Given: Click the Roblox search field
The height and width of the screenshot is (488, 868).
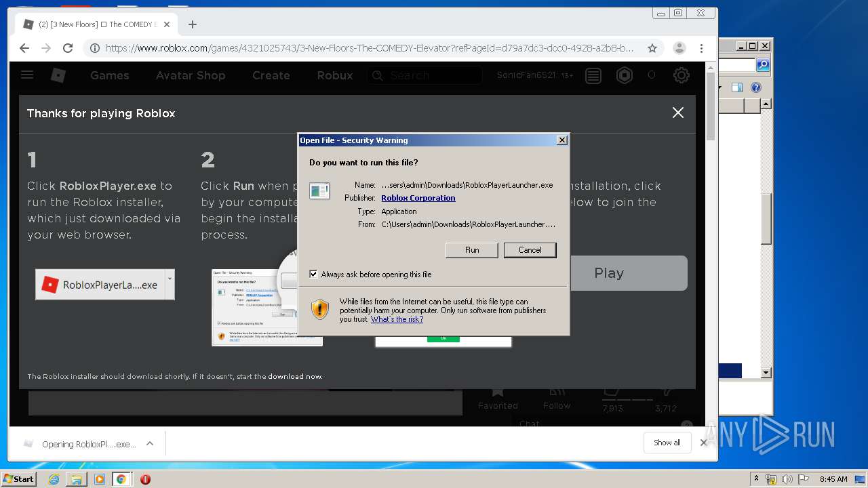Looking at the screenshot, I should coord(425,75).
